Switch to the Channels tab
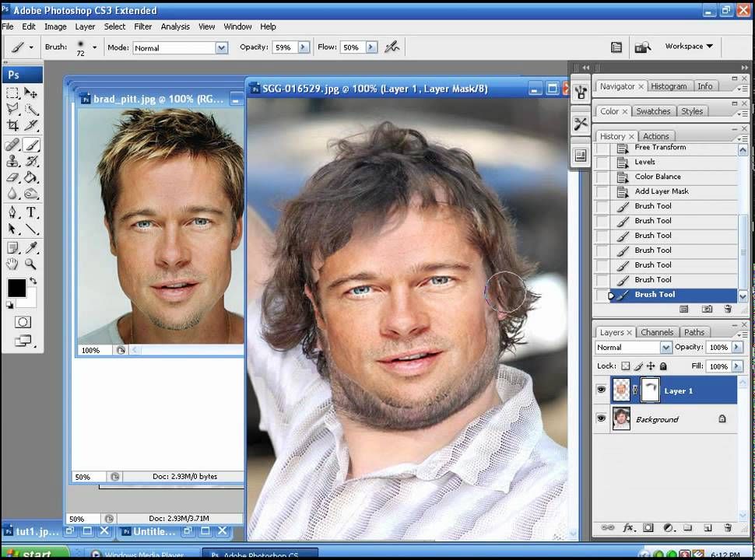The height and width of the screenshot is (560, 755). click(x=657, y=332)
